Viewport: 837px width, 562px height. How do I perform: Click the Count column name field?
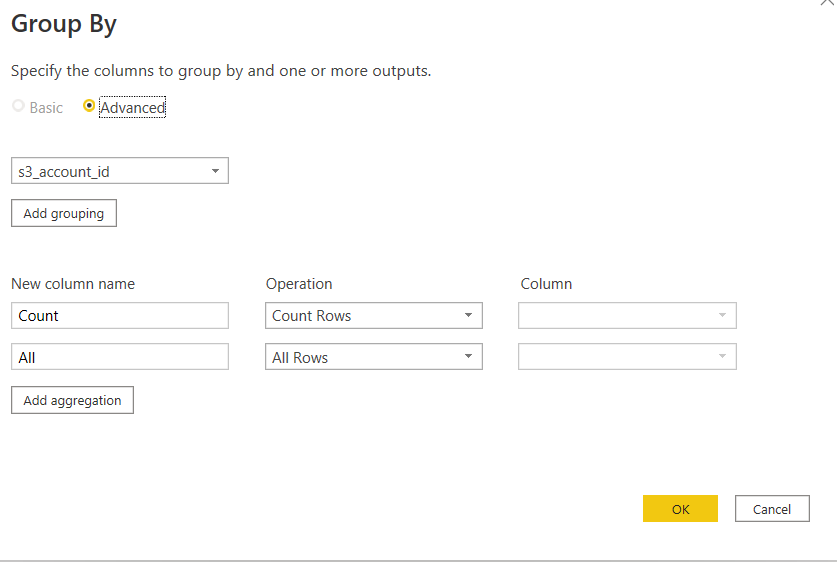(120, 315)
